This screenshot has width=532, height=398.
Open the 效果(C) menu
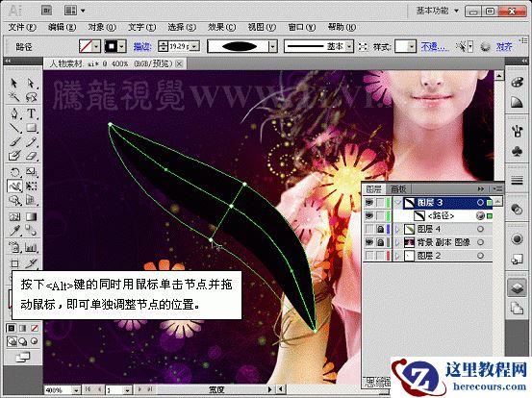point(221,27)
